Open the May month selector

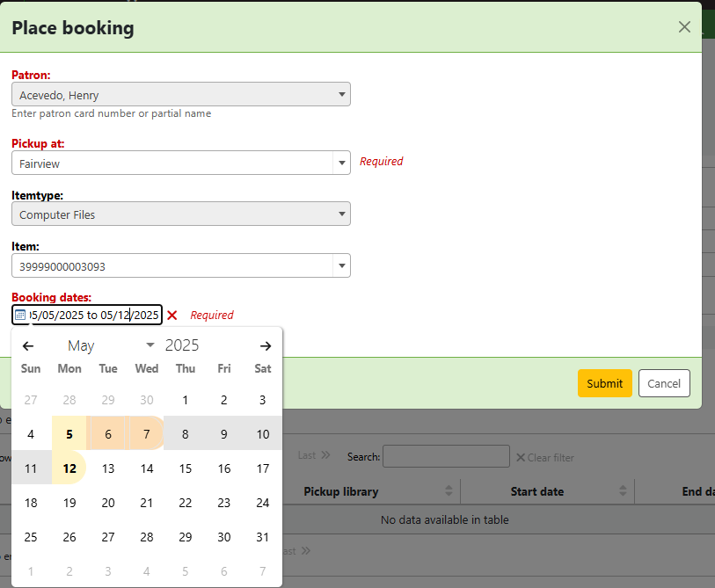110,346
